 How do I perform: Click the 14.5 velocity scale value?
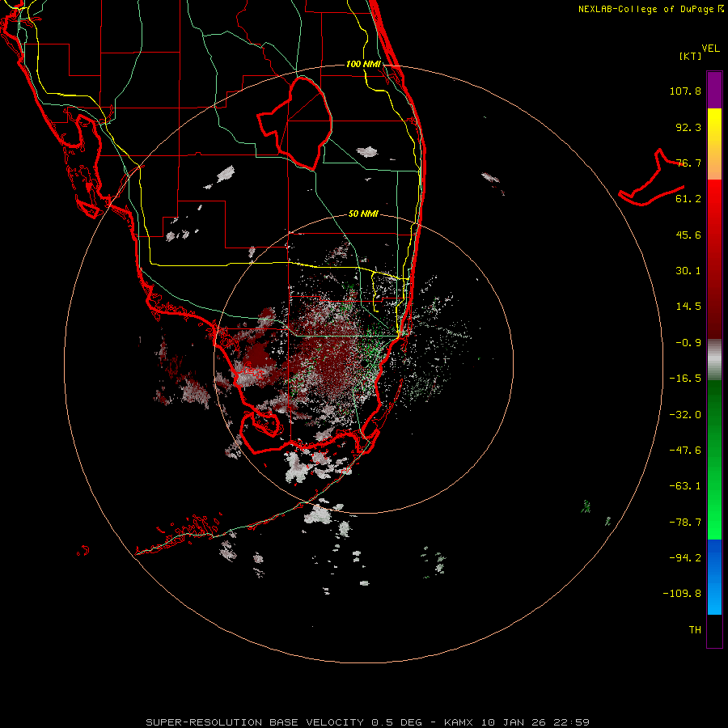coord(688,307)
